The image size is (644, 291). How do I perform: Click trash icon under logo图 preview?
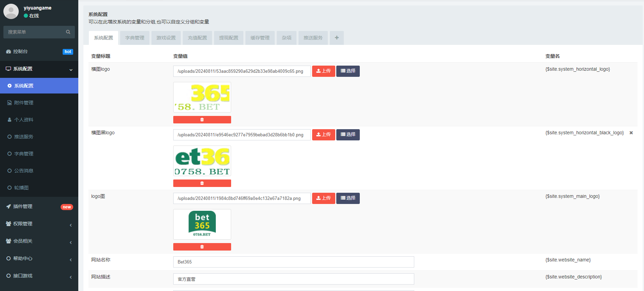pyautogui.click(x=202, y=247)
